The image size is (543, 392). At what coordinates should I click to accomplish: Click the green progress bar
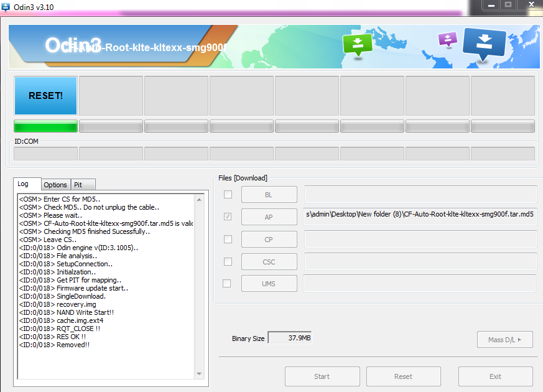45,126
